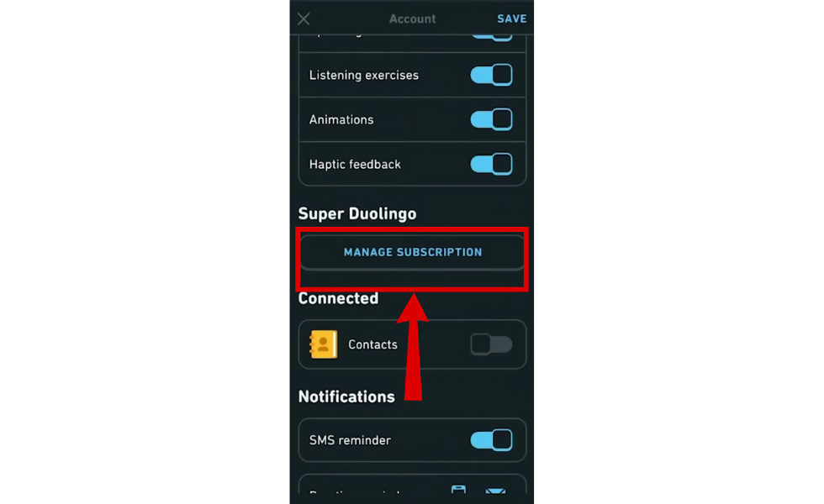Disable the Animations toggle

point(491,119)
